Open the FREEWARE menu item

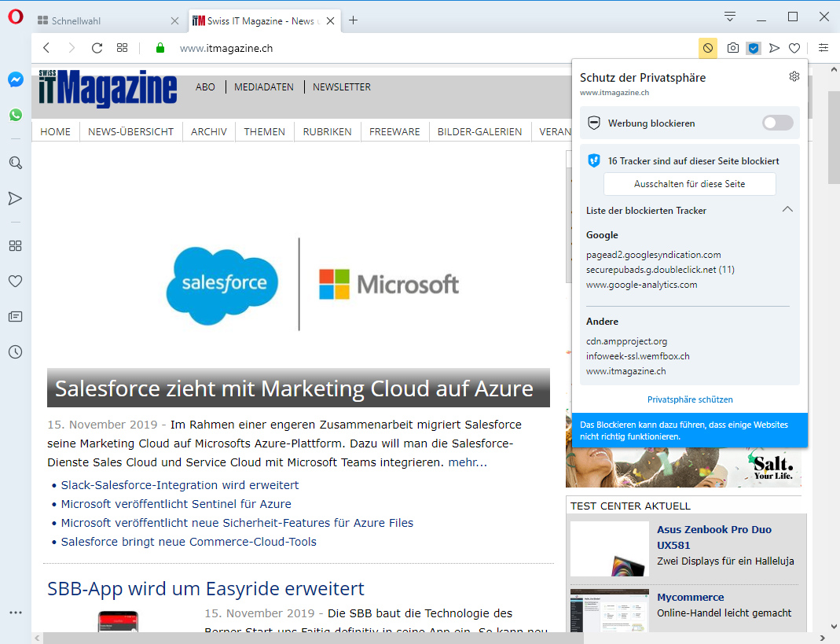(394, 131)
